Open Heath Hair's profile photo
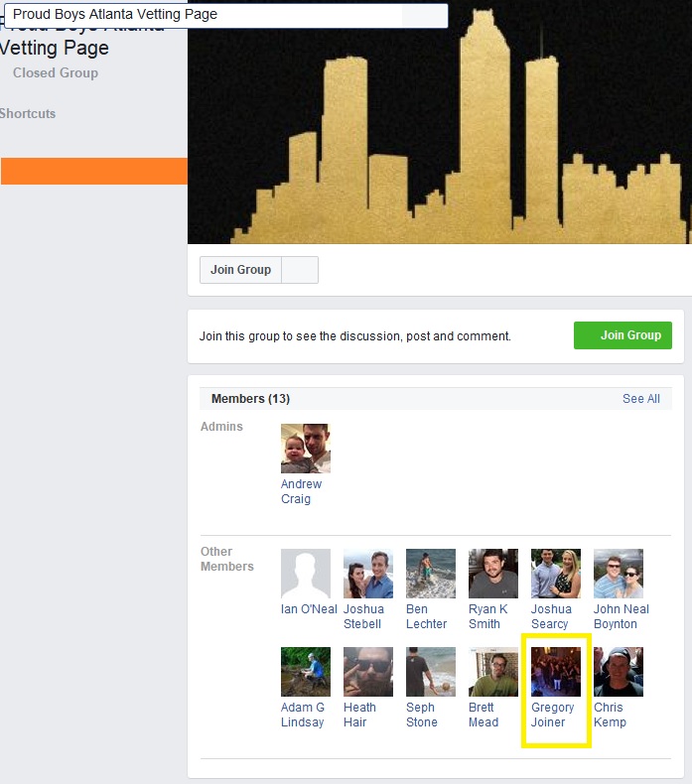This screenshot has height=784, width=692. 368,672
